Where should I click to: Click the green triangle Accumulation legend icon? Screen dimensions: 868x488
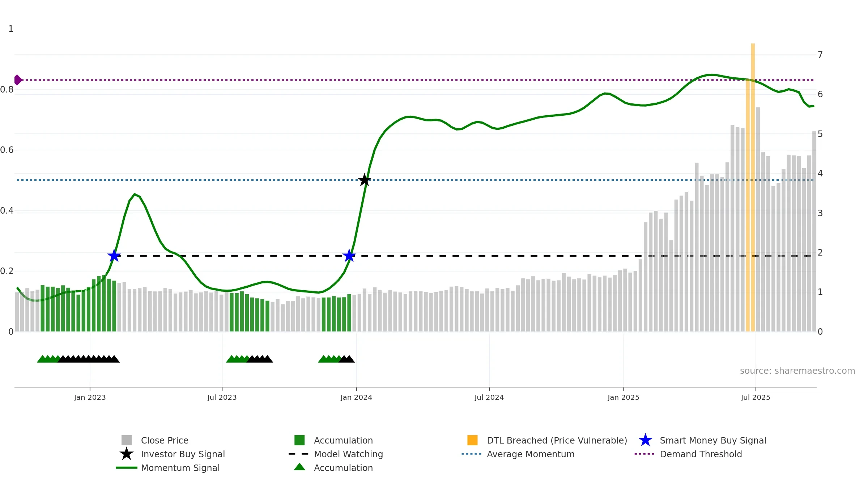coord(299,467)
